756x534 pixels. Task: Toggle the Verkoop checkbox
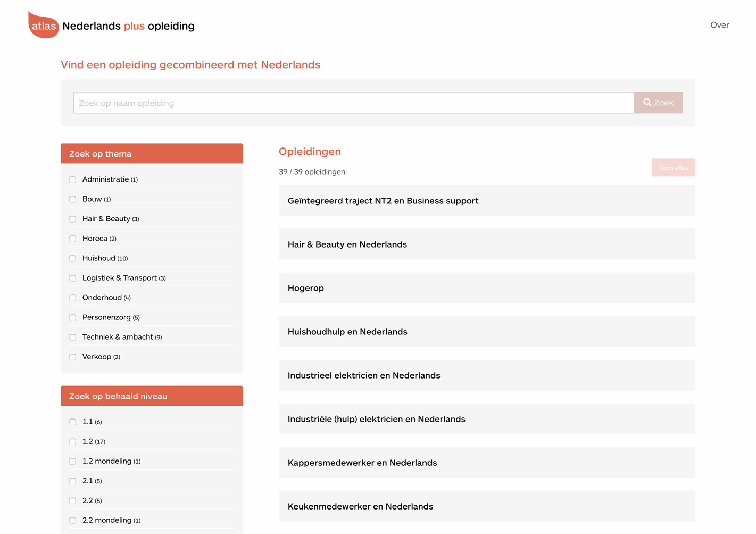pyautogui.click(x=72, y=357)
